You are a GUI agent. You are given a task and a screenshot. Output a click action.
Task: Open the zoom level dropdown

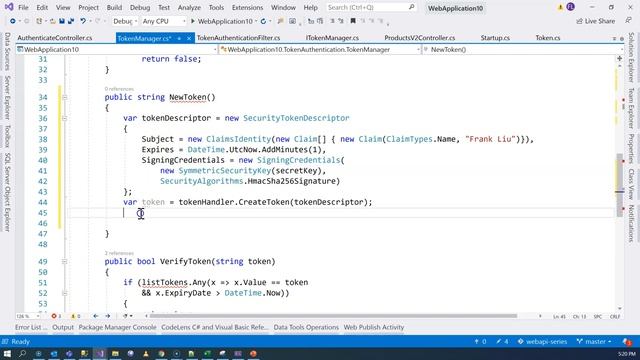click(28, 316)
